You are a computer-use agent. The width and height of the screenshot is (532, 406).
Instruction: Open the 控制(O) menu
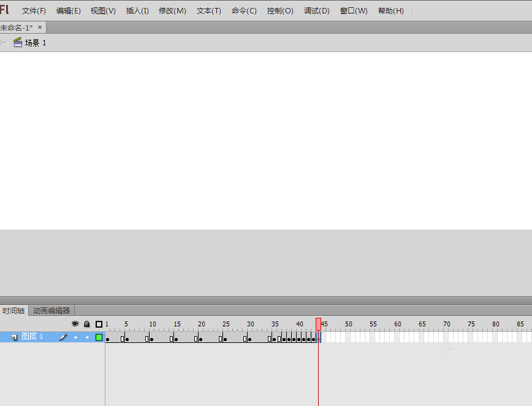pos(280,11)
